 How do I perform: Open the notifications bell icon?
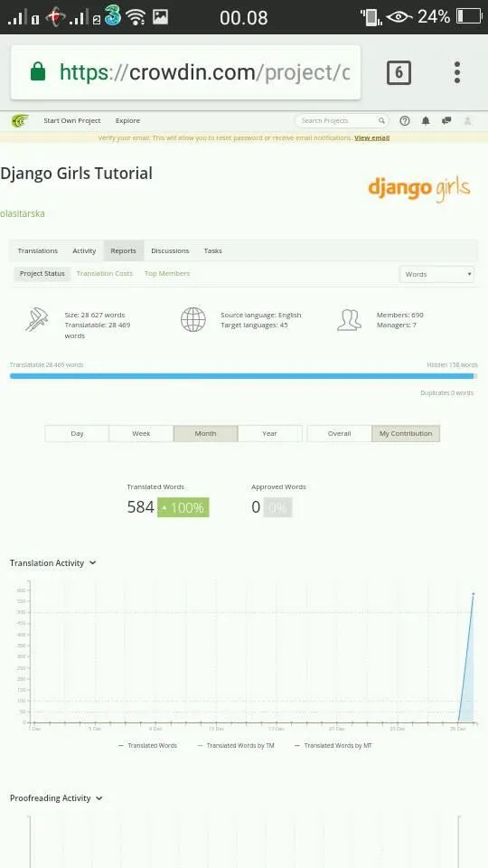pos(426,120)
